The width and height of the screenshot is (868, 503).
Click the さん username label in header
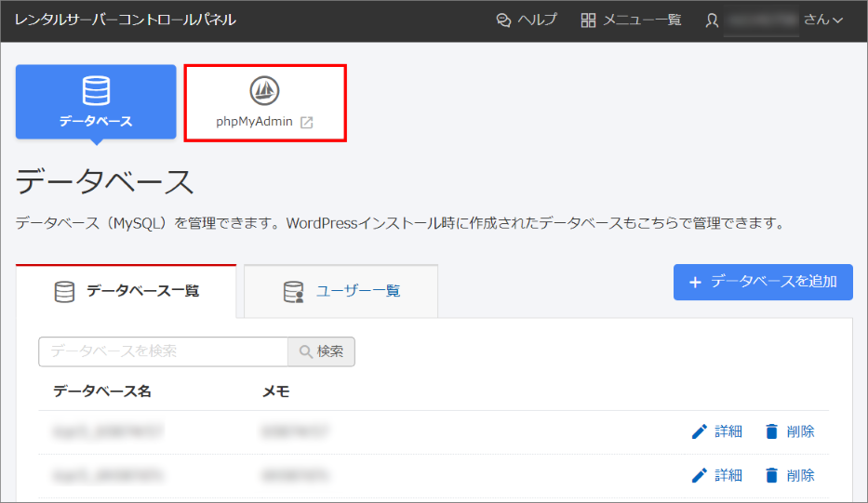click(816, 20)
